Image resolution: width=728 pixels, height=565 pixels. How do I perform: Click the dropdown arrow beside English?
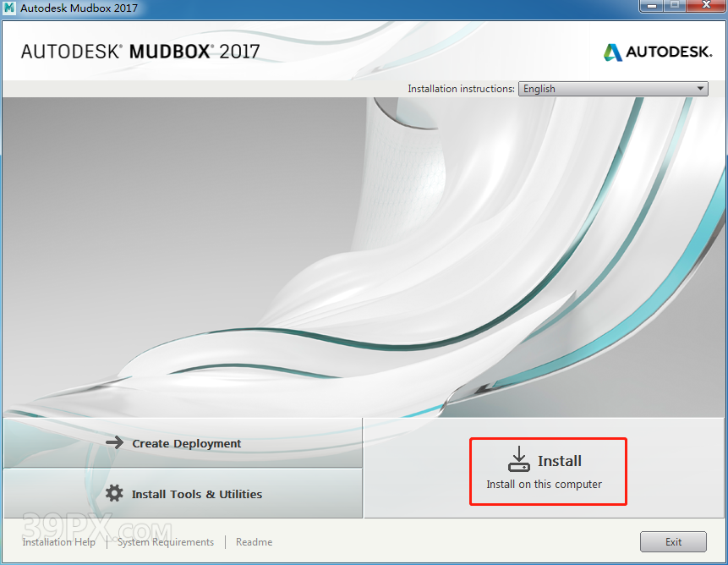(700, 88)
